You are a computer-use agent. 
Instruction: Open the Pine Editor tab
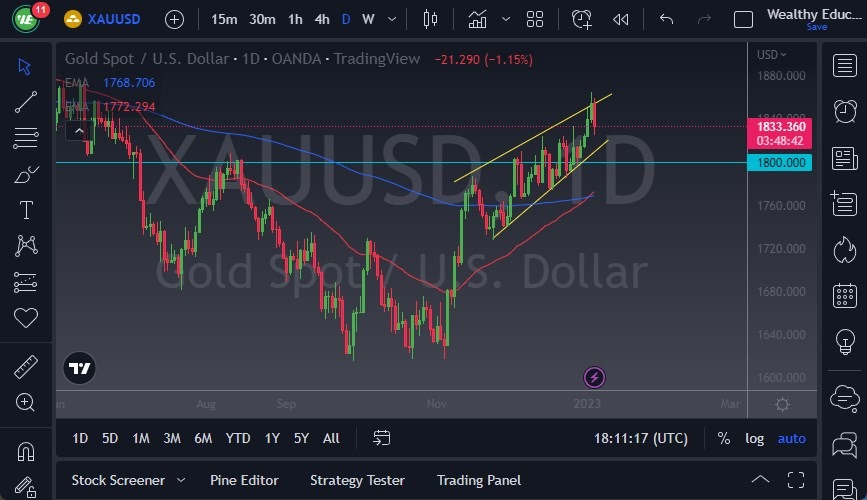pyautogui.click(x=244, y=480)
